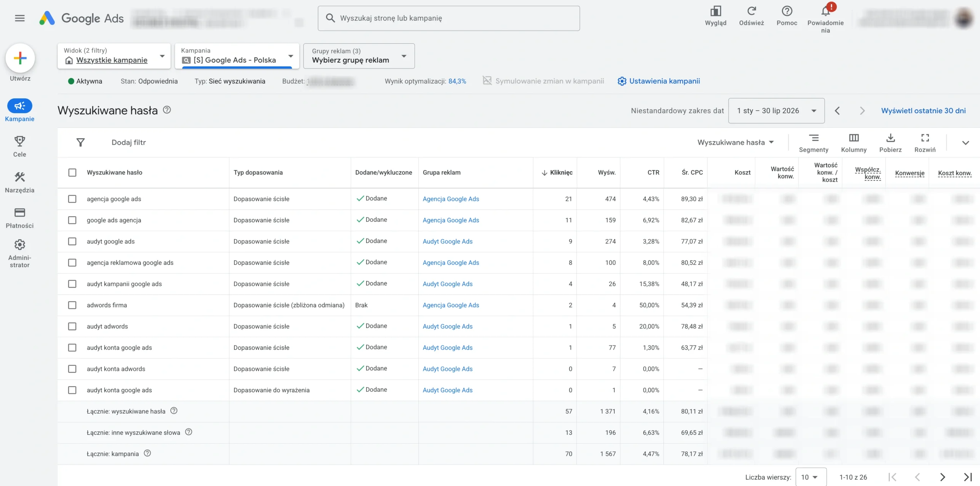Check the 'audyt google ads' row
The image size is (980, 486).
pos(72,241)
